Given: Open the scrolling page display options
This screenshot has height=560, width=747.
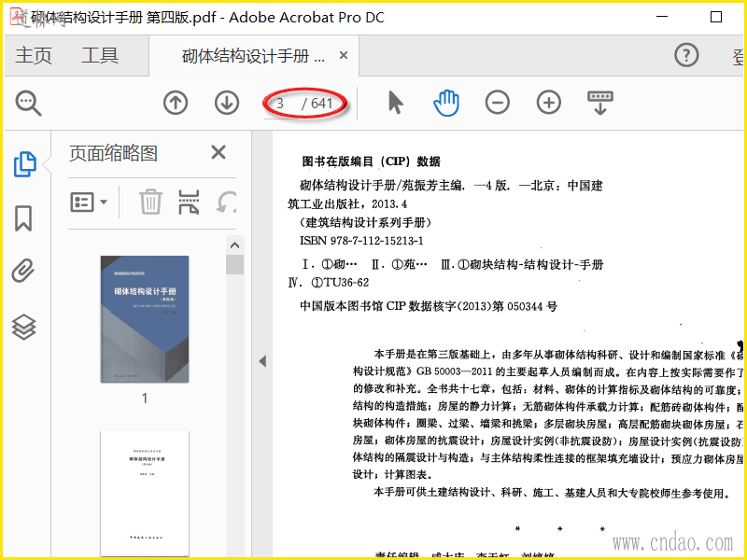Looking at the screenshot, I should 600,103.
